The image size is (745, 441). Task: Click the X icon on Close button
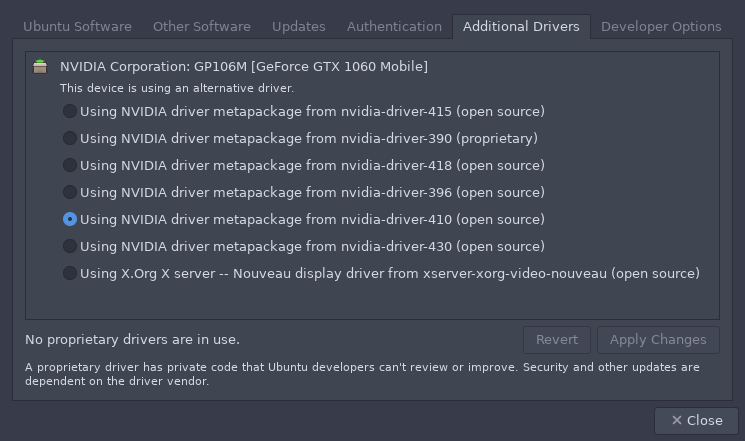(x=677, y=420)
